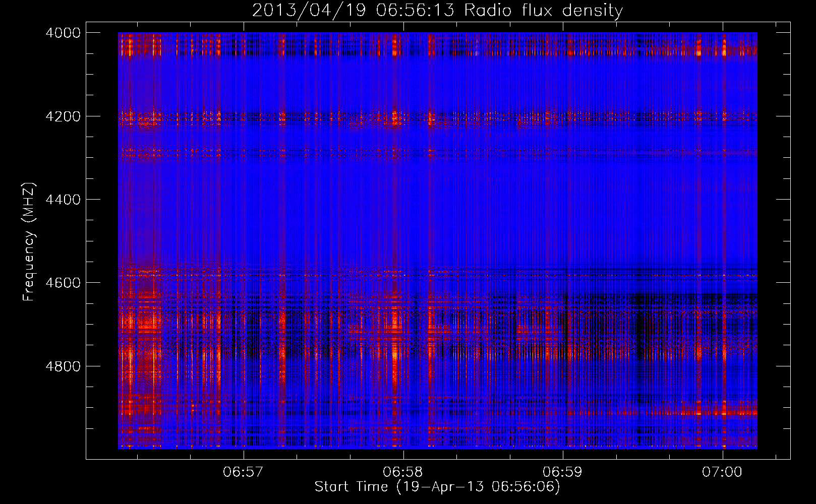Click the 'Frequency (MHZ)' y-axis title
Image resolution: width=816 pixels, height=504 pixels.
point(29,242)
